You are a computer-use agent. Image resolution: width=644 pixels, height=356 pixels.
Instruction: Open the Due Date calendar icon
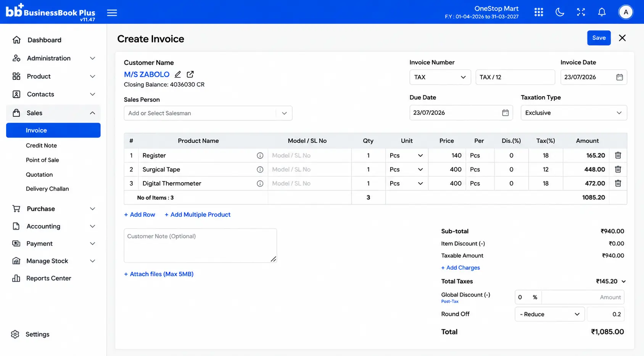point(506,113)
